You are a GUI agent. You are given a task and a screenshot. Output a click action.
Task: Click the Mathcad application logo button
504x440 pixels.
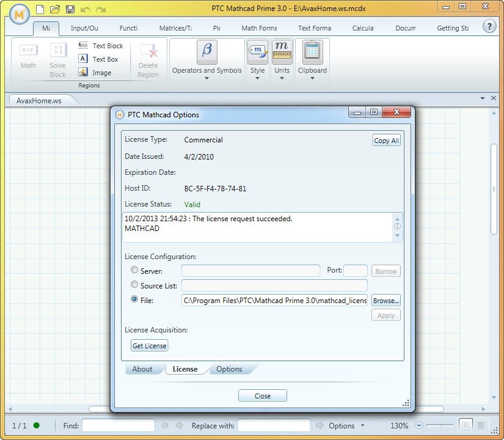tap(19, 14)
